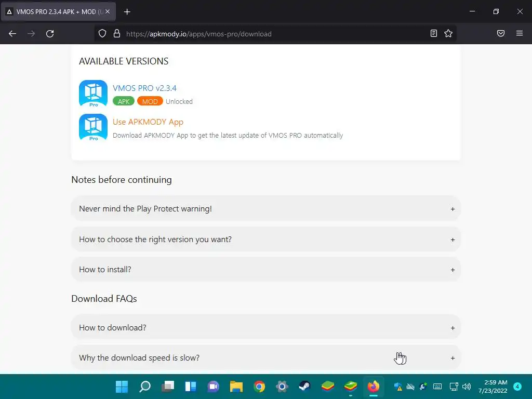Open Task View on the taskbar

tap(168, 387)
